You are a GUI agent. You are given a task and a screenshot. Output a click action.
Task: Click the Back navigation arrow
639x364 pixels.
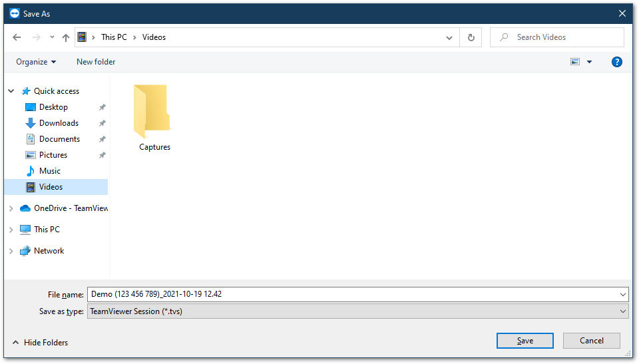(x=17, y=37)
